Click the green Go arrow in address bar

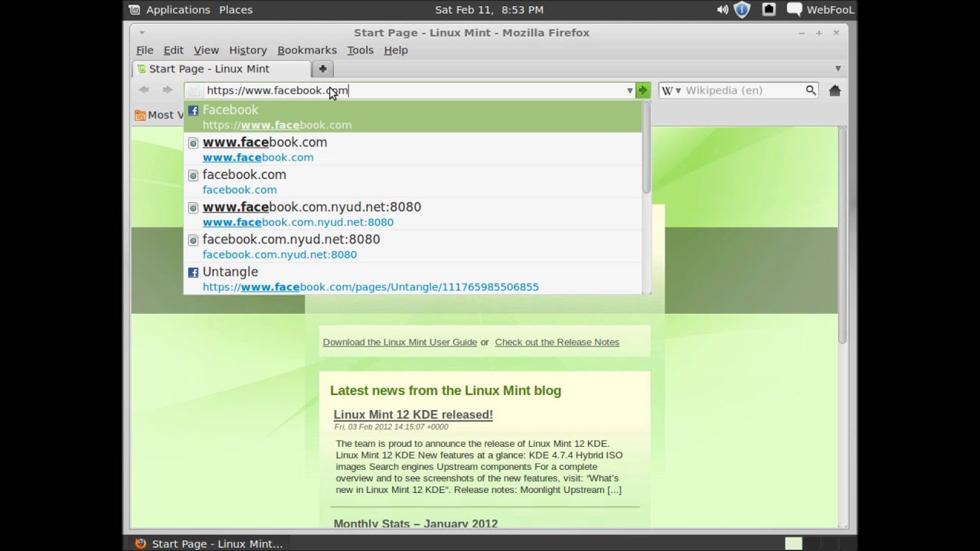(x=642, y=90)
